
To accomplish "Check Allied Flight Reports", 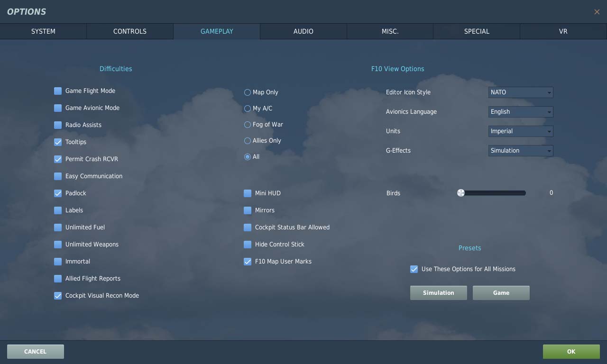I will (58, 279).
